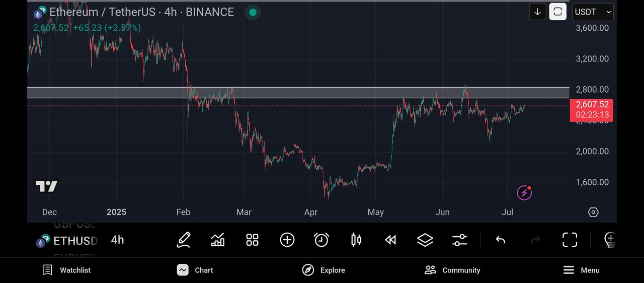Switch to the Watchlist tab

click(67, 270)
